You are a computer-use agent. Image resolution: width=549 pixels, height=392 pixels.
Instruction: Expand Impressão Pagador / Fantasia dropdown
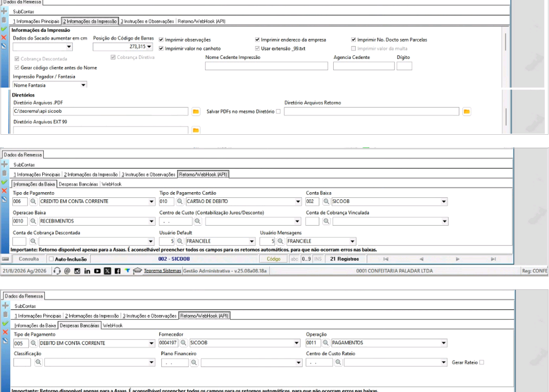83,85
